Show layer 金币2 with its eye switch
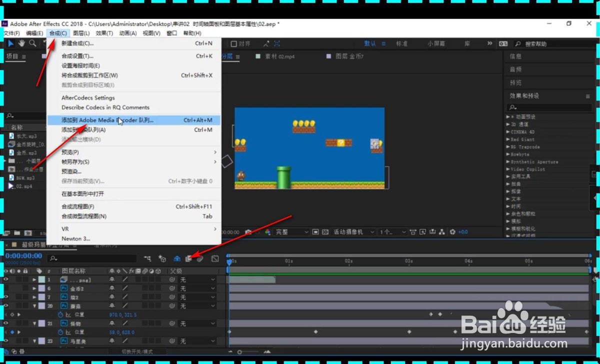This screenshot has width=600, height=364. [5, 288]
